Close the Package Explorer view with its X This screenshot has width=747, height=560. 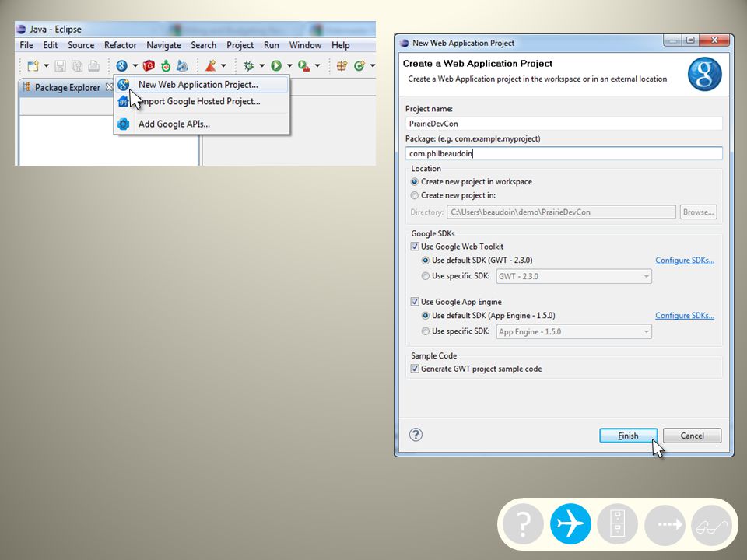pyautogui.click(x=109, y=87)
